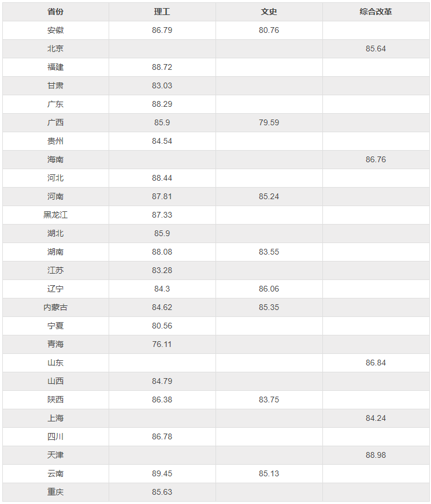Select 青海 理工 score 76.11
431x504 pixels.
click(162, 344)
